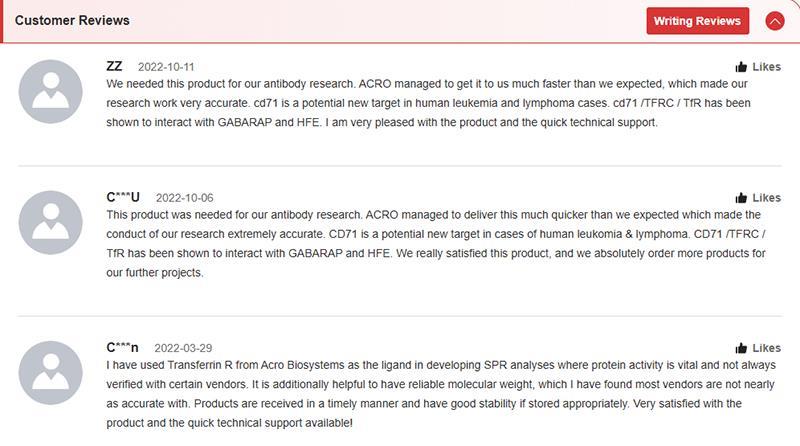Collapse the Customer Reviews section

[x=774, y=21]
